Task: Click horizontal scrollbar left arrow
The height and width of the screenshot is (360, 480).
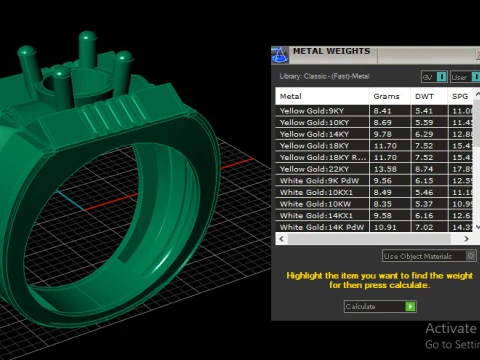Action: (x=282, y=239)
